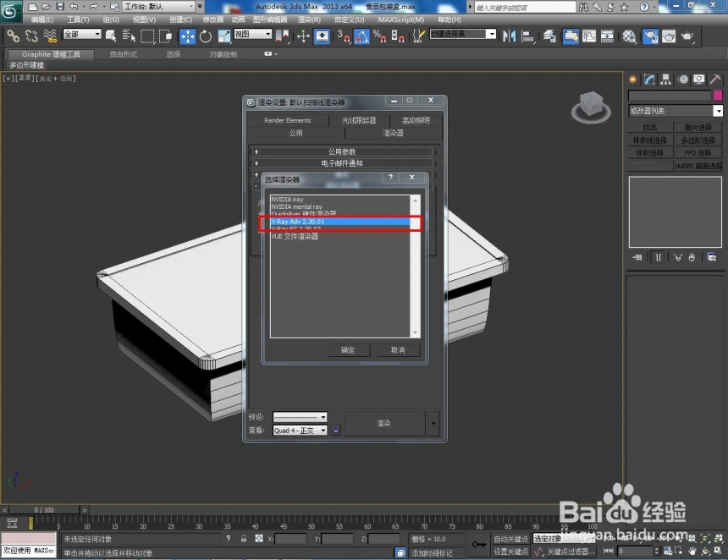Click the search keyword input field

[x=525, y=7]
